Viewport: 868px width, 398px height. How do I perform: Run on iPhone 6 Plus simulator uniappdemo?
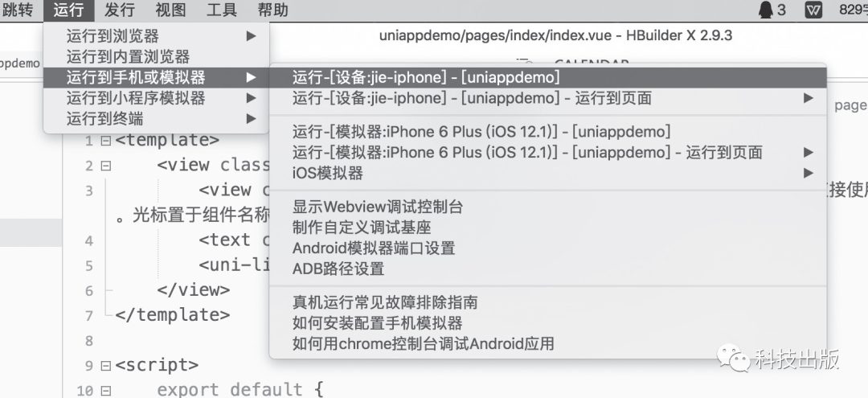click(x=548, y=132)
